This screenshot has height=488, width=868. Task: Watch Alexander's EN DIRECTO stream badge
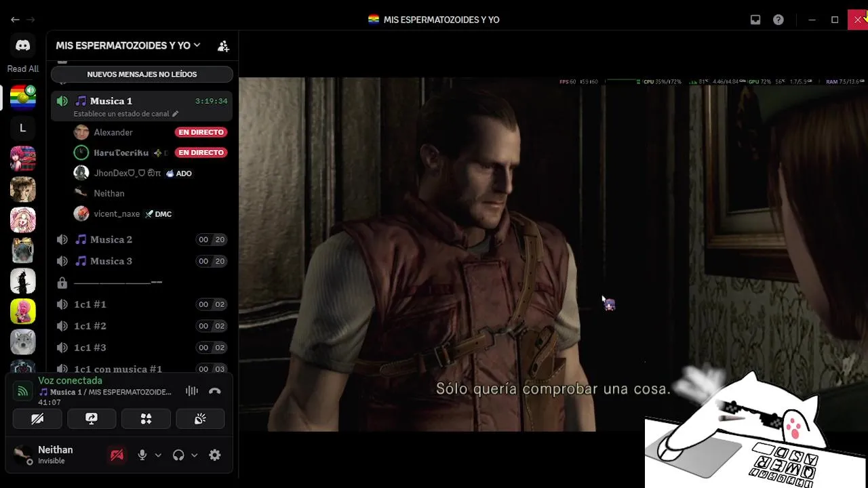(201, 132)
